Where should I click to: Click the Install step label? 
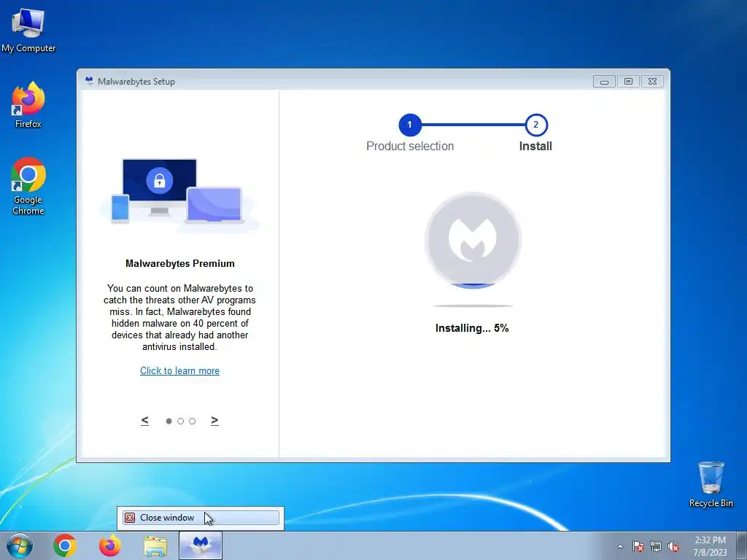535,146
